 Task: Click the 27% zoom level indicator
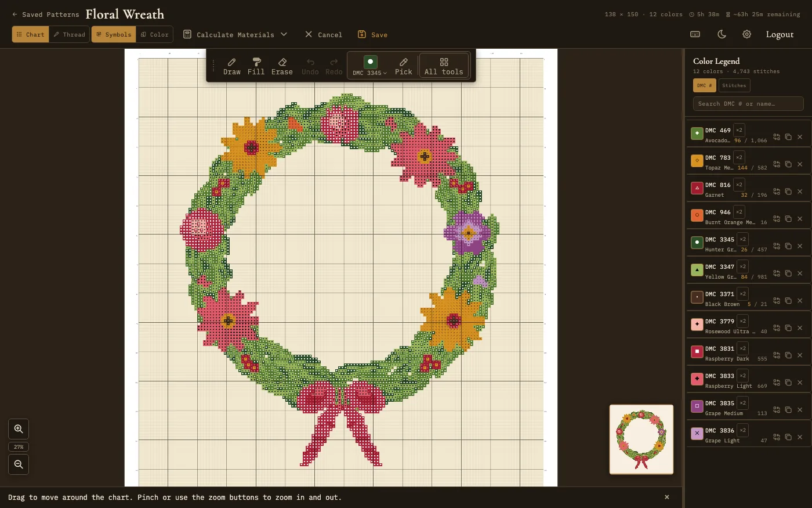click(x=19, y=447)
